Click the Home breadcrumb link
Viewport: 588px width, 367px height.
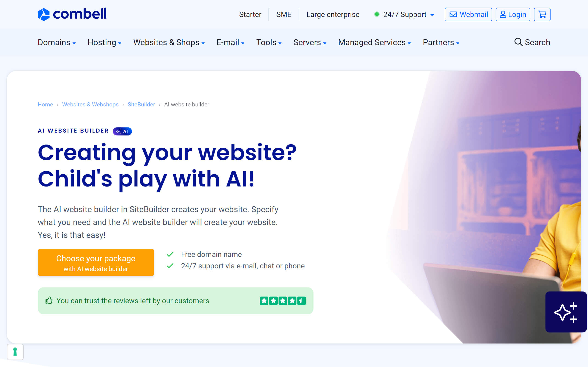(45, 104)
